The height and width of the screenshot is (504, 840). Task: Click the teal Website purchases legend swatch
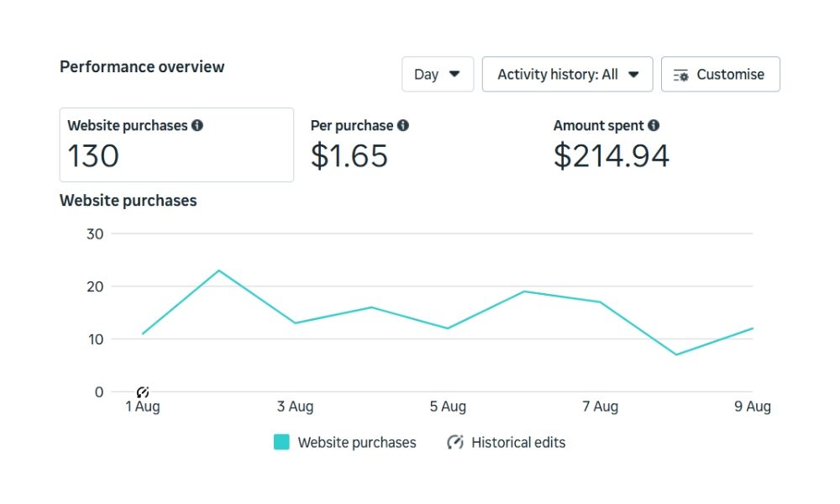coord(281,443)
